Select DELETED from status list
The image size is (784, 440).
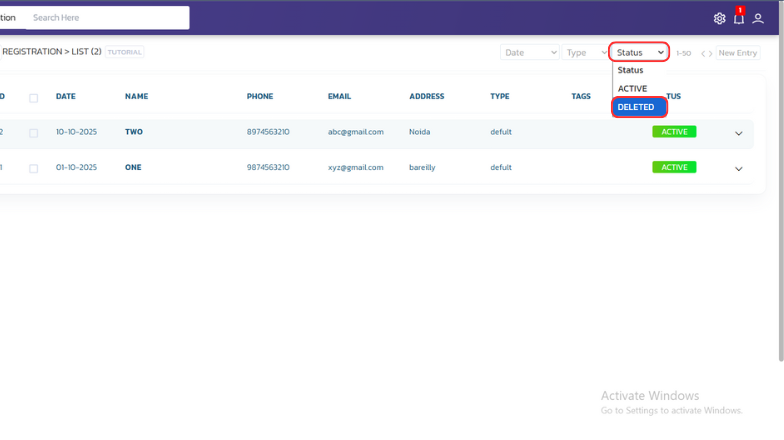[x=638, y=107]
